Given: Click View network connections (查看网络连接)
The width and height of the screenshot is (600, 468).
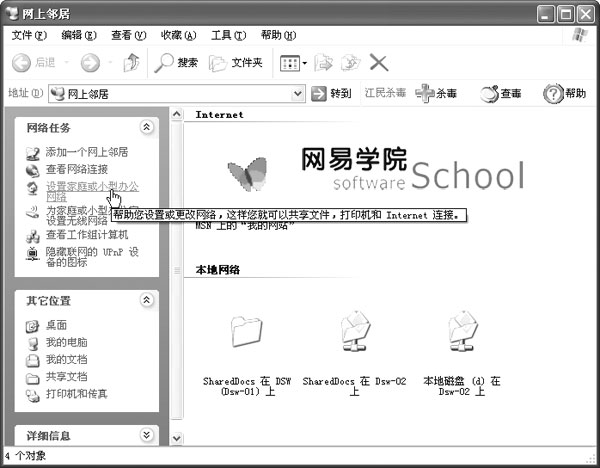Looking at the screenshot, I should tap(77, 169).
